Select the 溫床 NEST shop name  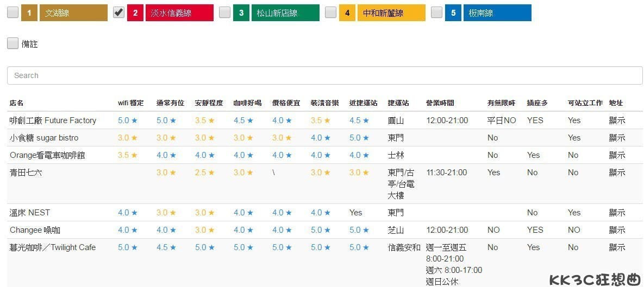click(x=29, y=213)
